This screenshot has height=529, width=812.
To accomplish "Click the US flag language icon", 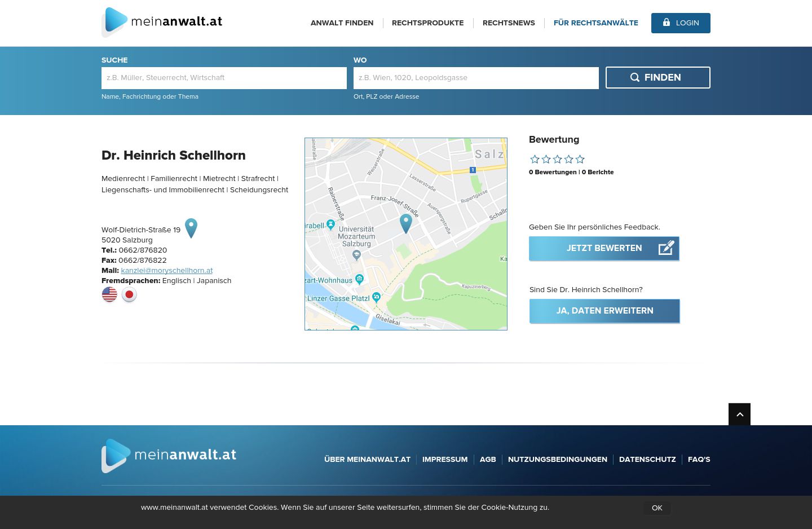I will coord(109,294).
